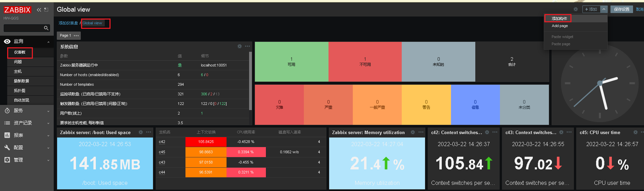Click the eye icon beside 监测
Image resolution: width=644 pixels, height=191 pixels.
7,41
